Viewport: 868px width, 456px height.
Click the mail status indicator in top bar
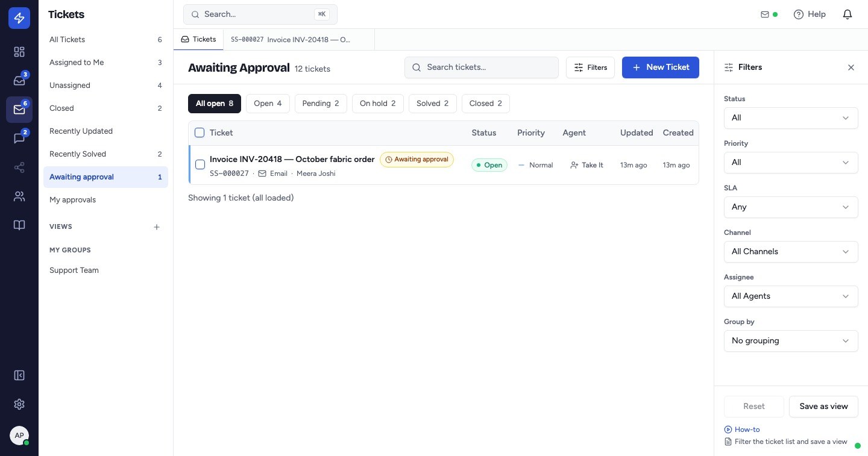(769, 14)
